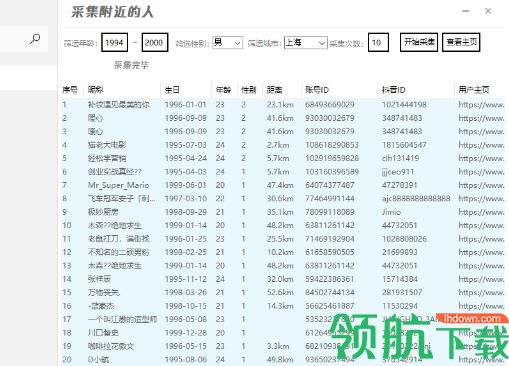Click the Douyin ID 1028808026
The width and height of the screenshot is (509, 366).
[404, 239]
